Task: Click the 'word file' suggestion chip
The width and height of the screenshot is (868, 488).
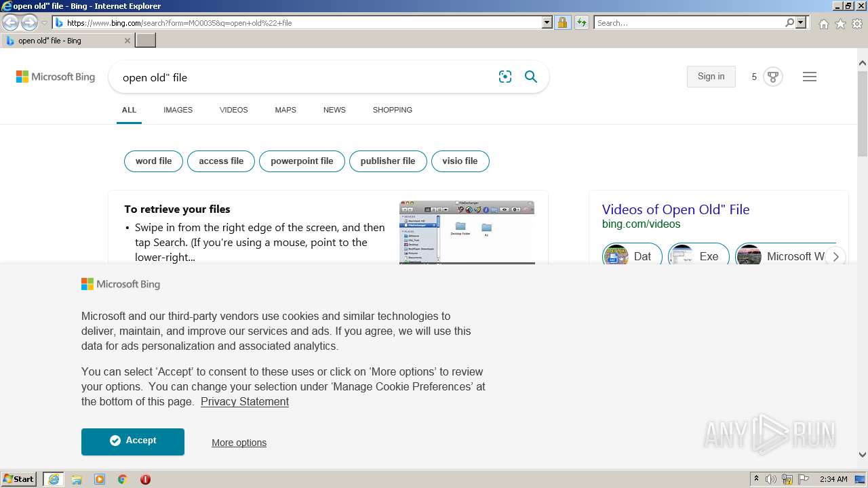Action: tap(153, 161)
